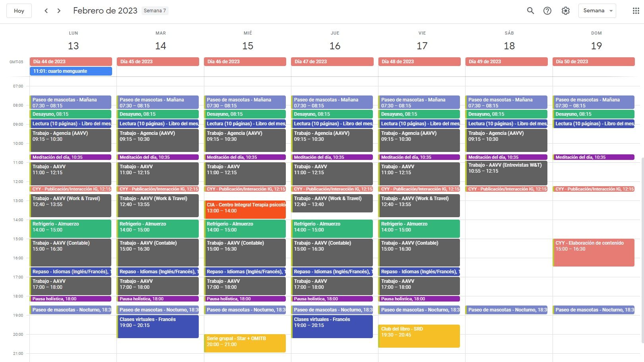The width and height of the screenshot is (644, 362).
Task: Open Monday's 'Trabajo - AAVV (Work & Travel)' event
Action: point(70,206)
